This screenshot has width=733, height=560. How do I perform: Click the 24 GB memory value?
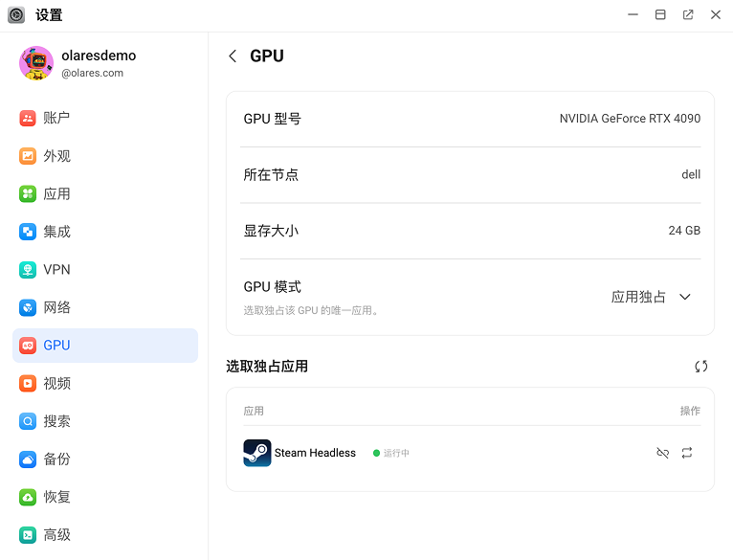tap(684, 231)
